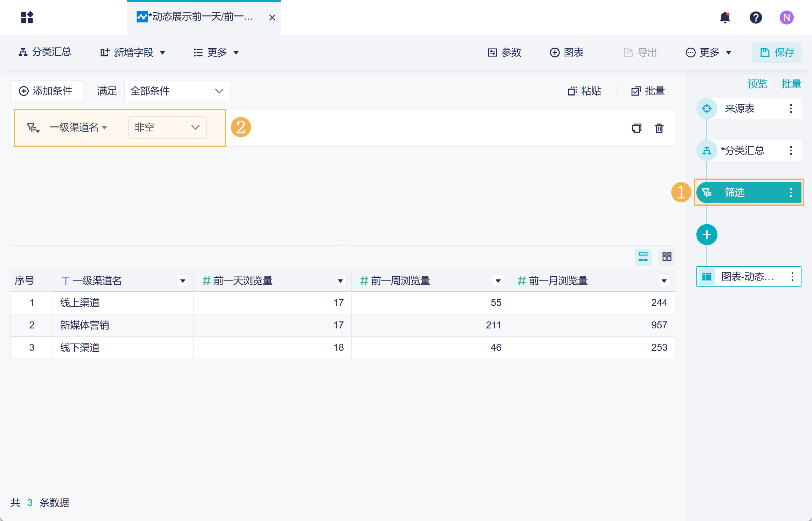Expand the 全部条件 dropdown
Image resolution: width=812 pixels, height=521 pixels.
point(177,91)
